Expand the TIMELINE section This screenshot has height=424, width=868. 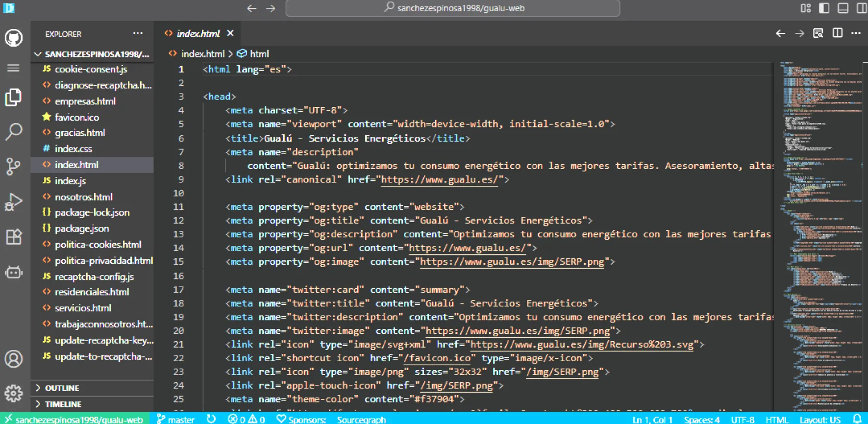click(x=92, y=404)
